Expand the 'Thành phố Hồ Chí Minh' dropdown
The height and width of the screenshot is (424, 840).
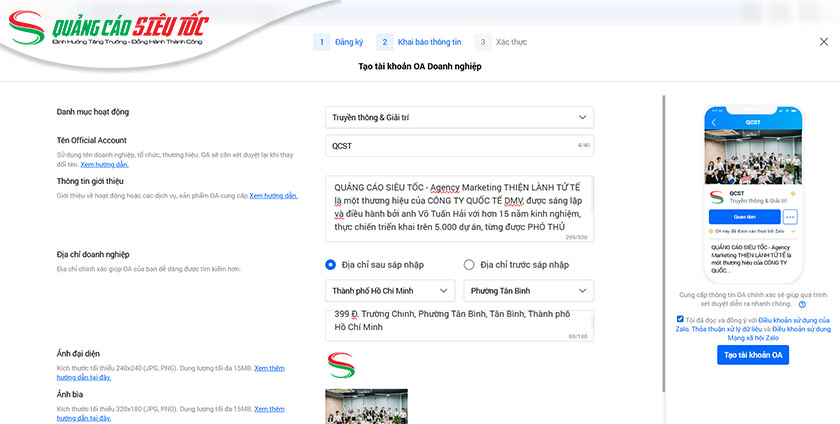390,291
